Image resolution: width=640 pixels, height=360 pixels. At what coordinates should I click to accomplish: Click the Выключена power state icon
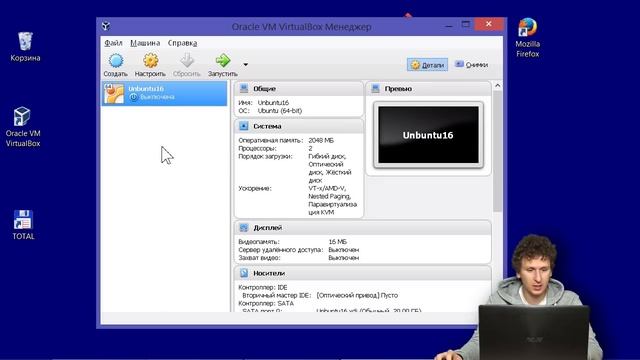[133, 97]
